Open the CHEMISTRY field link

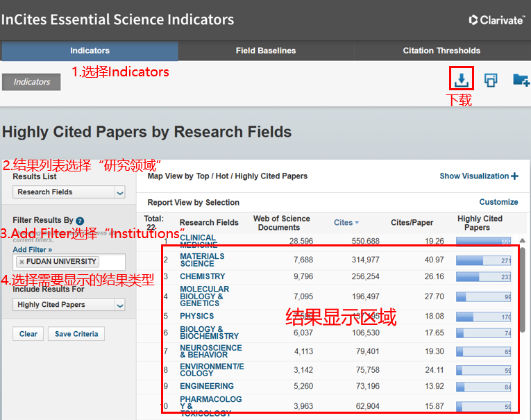[203, 276]
